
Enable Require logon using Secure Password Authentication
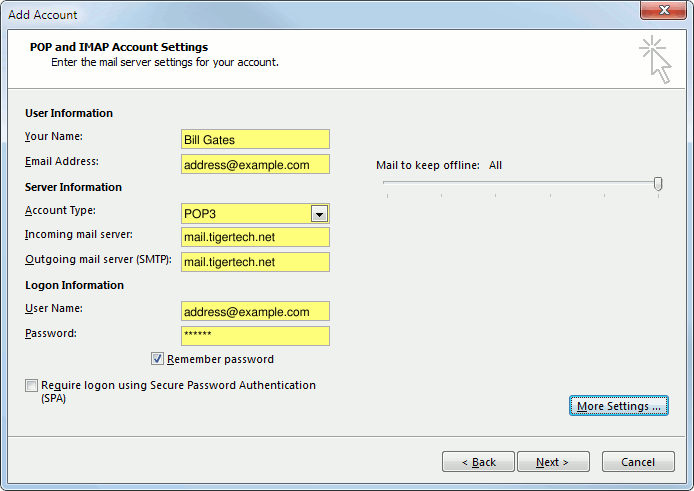pyautogui.click(x=32, y=386)
